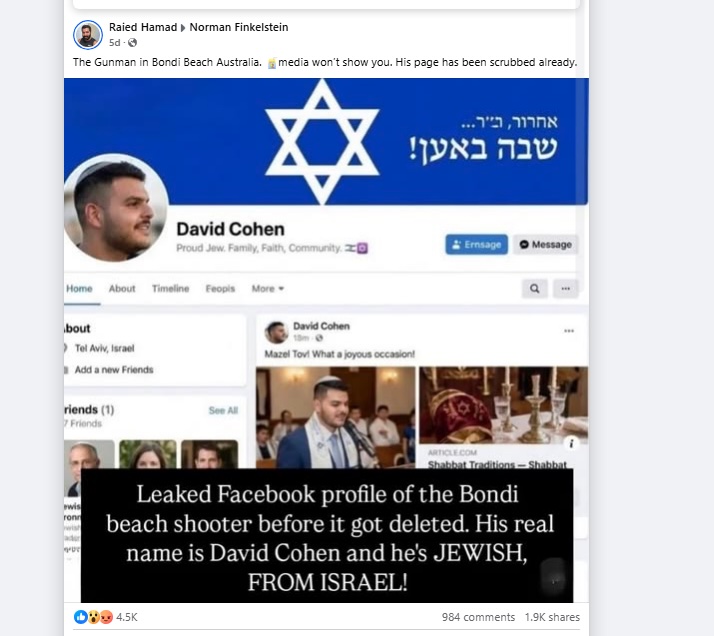Viewport: 714px width, 636px height.
Task: Click See All in Friends section
Action: point(223,411)
